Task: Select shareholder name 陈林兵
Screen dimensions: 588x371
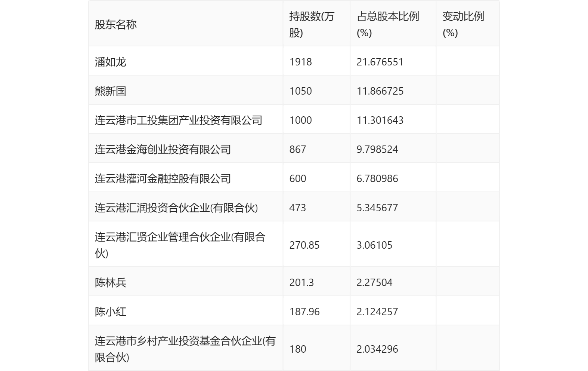Action: (111, 283)
